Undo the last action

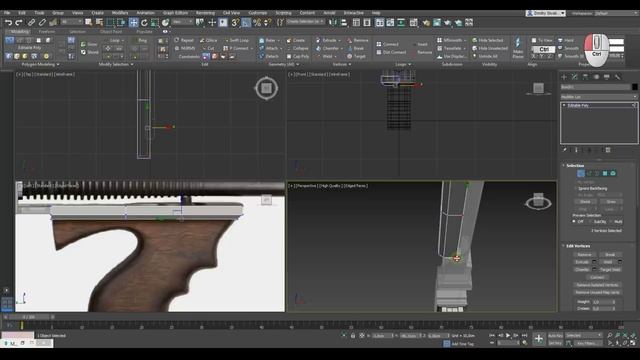point(9,22)
